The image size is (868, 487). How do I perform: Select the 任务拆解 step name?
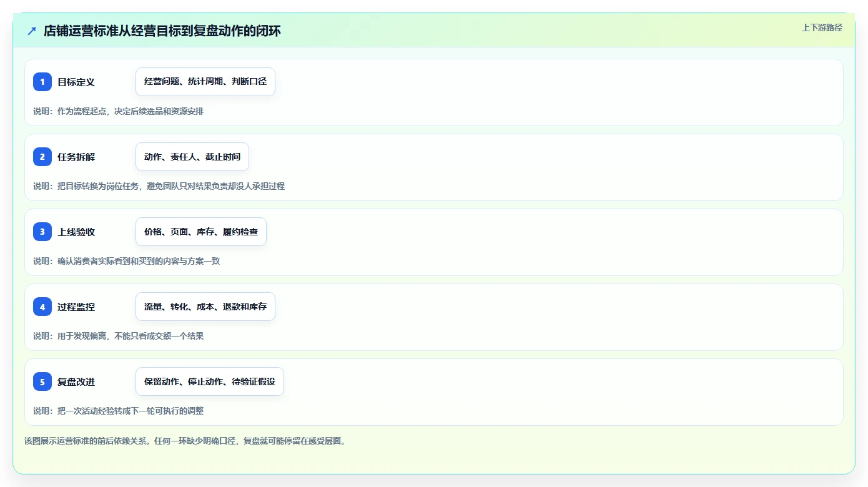tap(76, 157)
